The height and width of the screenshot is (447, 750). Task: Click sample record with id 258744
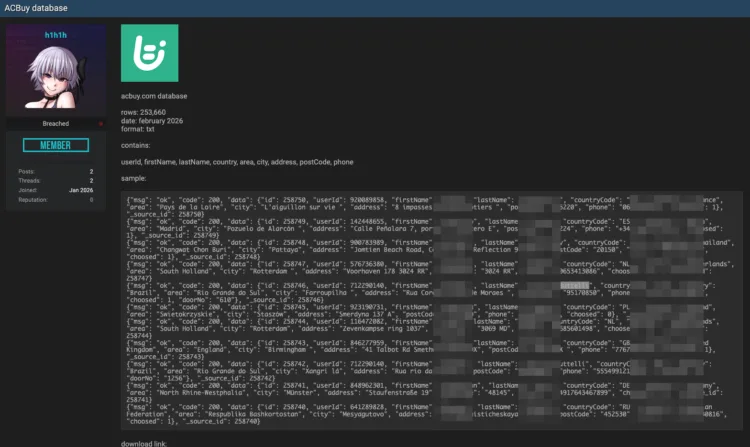point(423,328)
